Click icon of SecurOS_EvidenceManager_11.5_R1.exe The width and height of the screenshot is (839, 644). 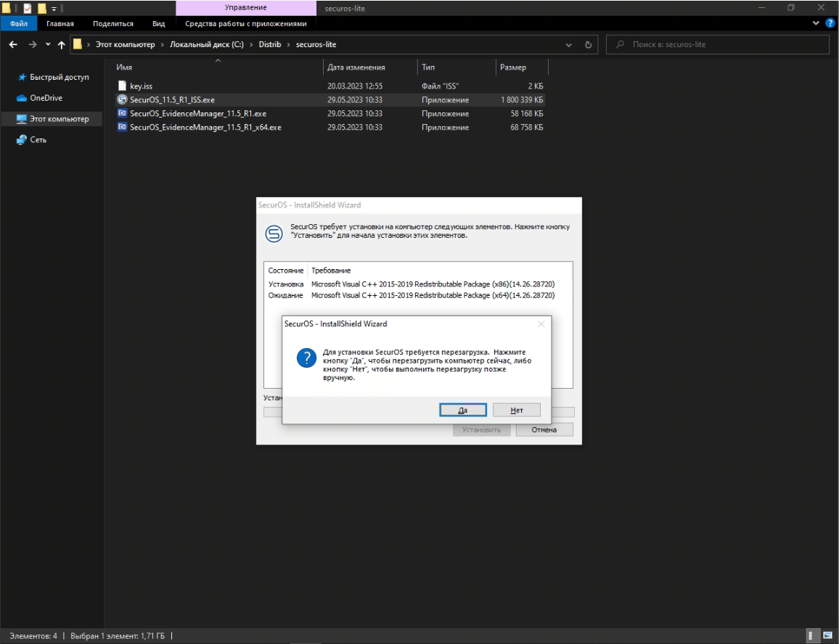point(122,113)
